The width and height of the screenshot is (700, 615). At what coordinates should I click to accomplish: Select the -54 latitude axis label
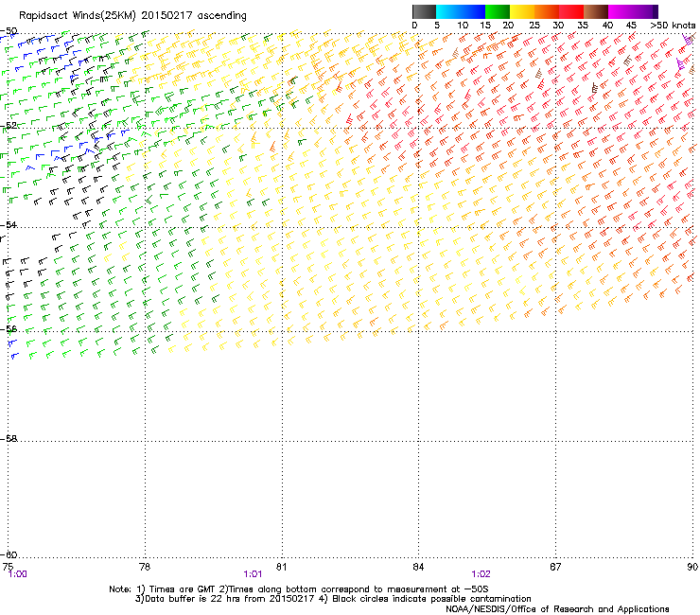pos(9,224)
